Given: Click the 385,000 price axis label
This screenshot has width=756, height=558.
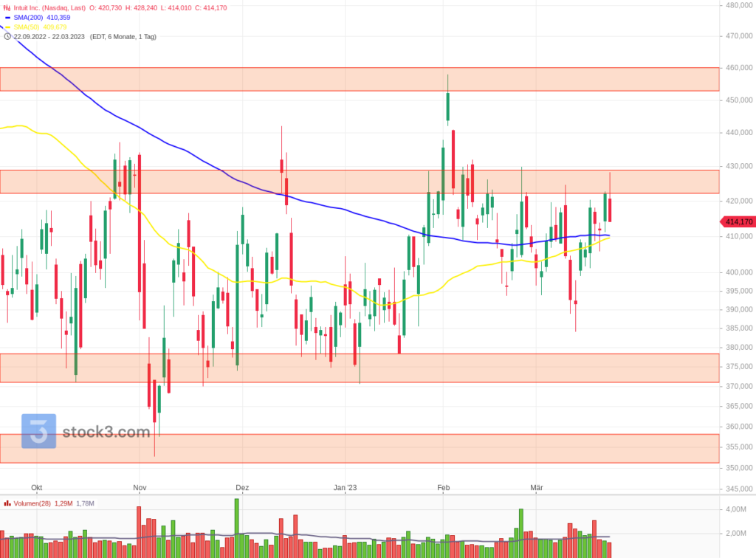Looking at the screenshot, I should [x=739, y=328].
